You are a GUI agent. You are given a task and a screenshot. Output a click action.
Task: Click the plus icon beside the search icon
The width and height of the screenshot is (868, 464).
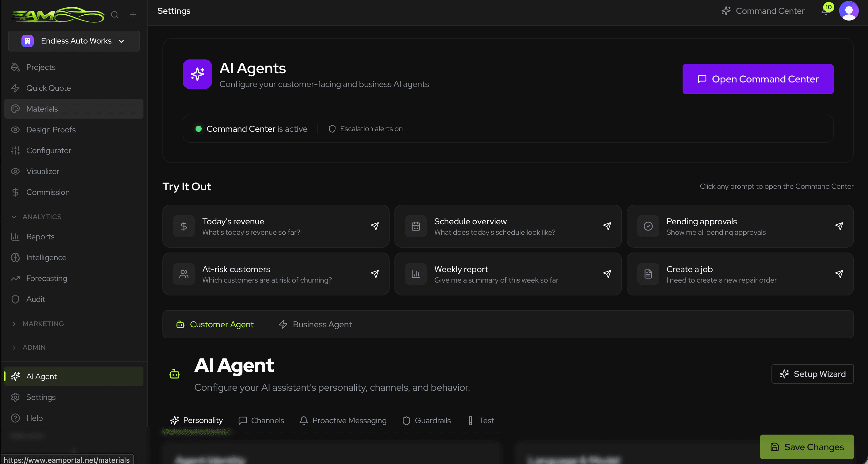pos(133,15)
